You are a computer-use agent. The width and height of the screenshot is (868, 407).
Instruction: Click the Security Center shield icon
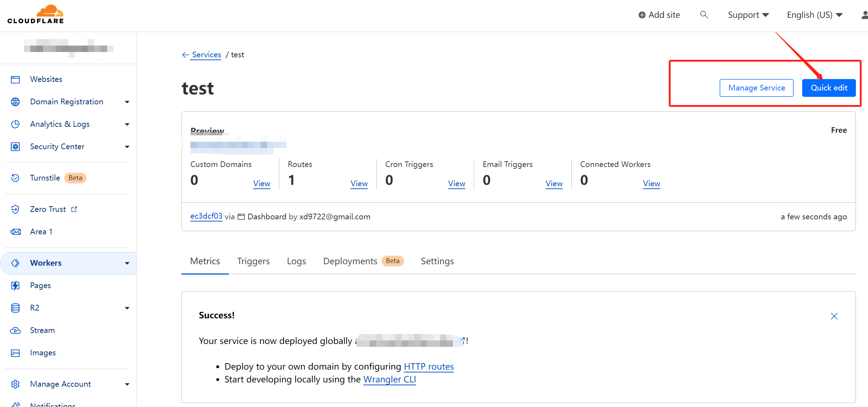click(15, 147)
